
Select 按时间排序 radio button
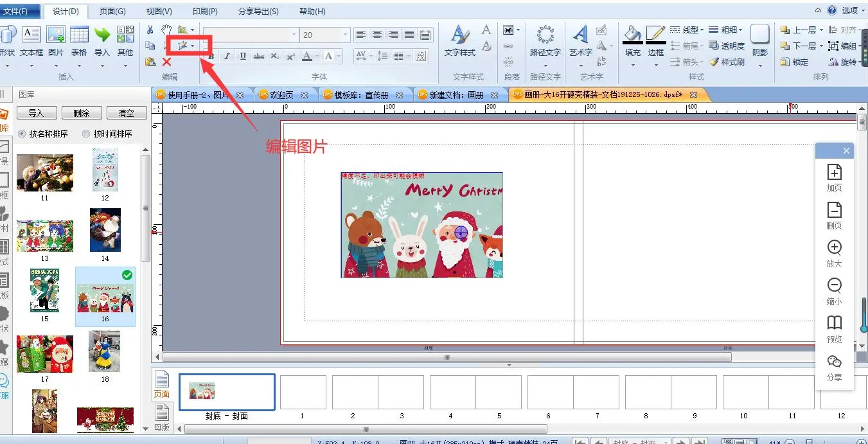point(87,134)
